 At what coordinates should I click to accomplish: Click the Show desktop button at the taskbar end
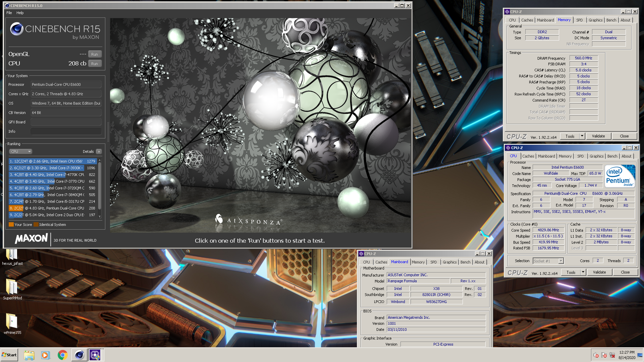coord(640,355)
